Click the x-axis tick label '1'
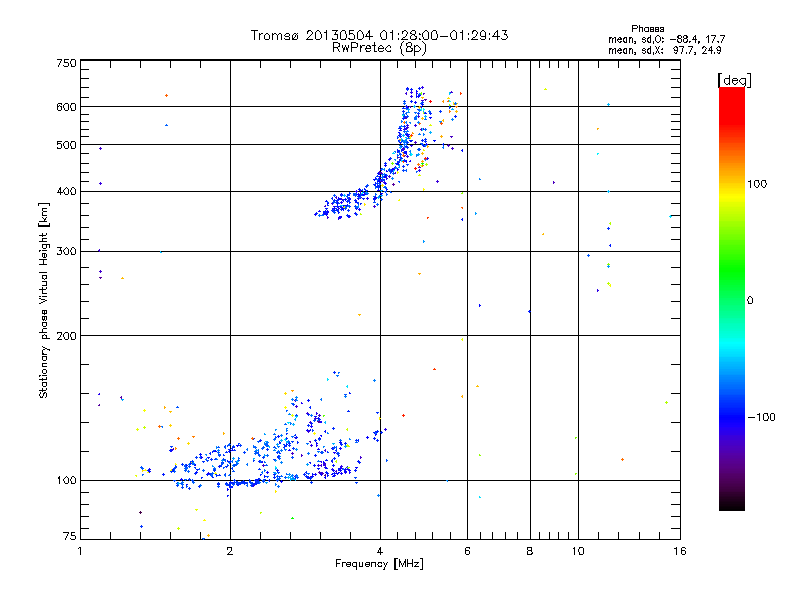 80,551
